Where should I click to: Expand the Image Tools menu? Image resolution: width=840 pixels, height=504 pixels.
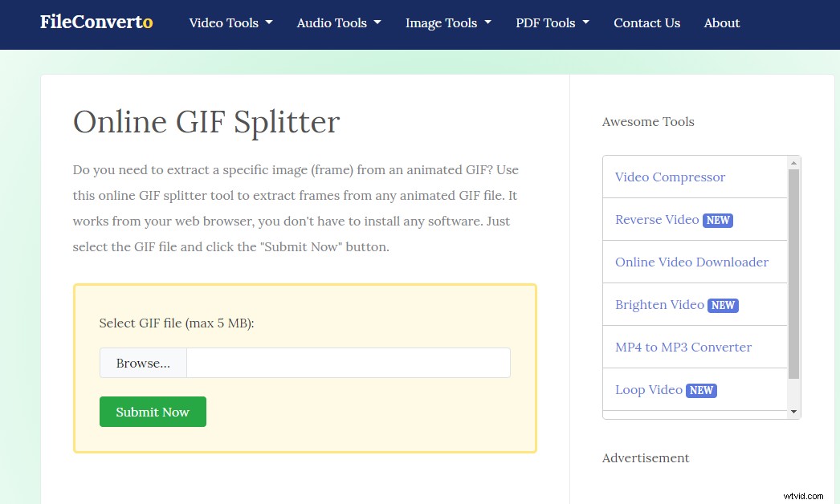[447, 23]
